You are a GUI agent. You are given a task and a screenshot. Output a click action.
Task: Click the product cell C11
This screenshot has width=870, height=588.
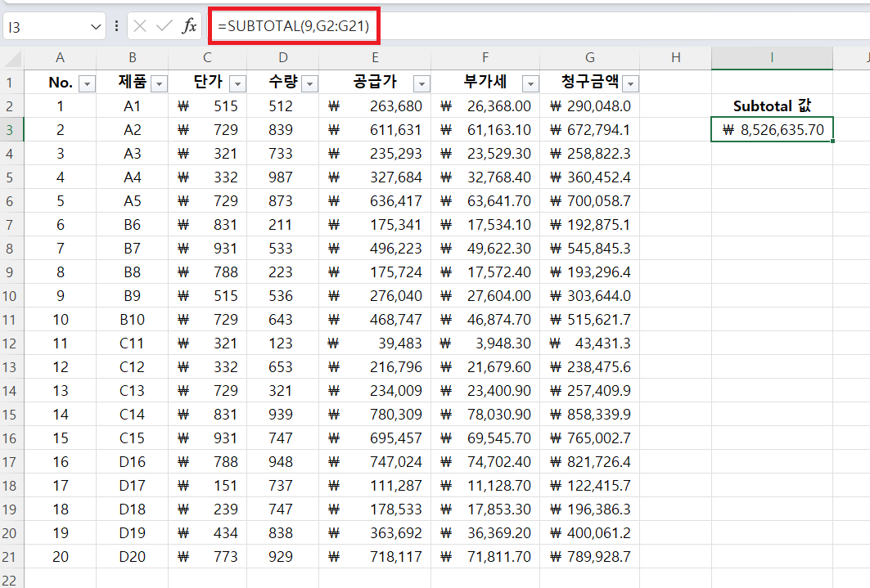point(132,343)
